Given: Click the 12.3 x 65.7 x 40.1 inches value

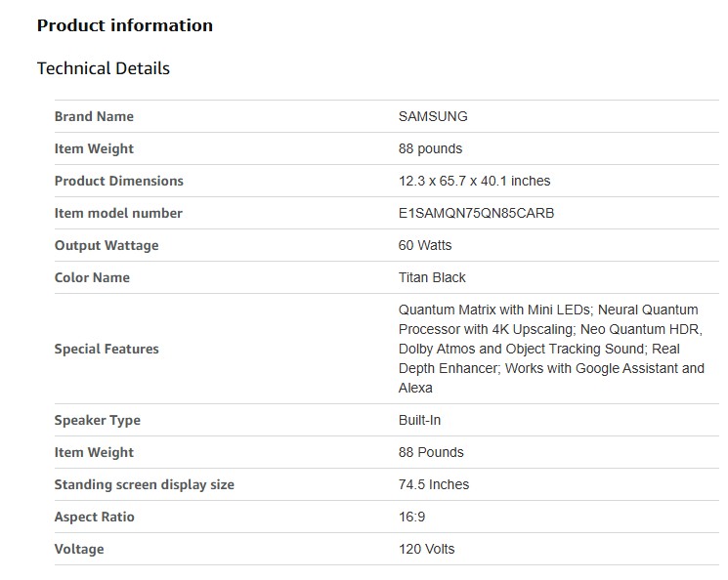Looking at the screenshot, I should 474,181.
